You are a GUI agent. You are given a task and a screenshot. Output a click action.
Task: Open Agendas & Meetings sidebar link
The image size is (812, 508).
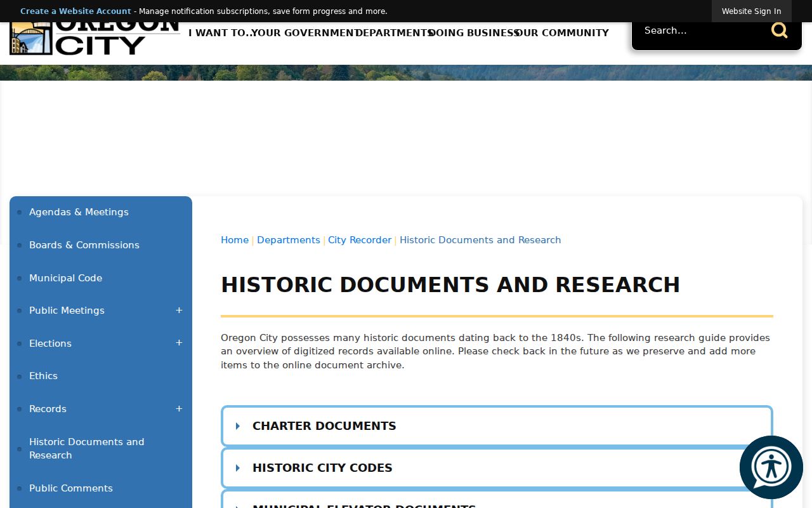[x=79, y=212]
